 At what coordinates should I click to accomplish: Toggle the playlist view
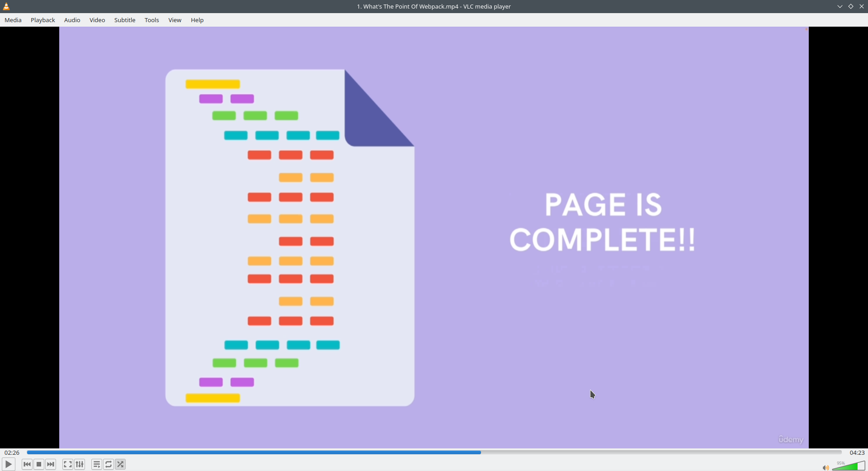[97, 464]
